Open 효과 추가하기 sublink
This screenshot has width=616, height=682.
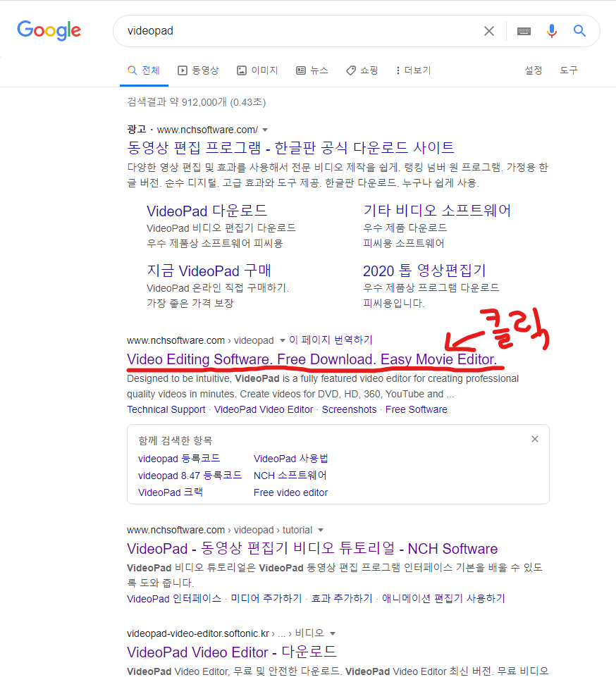click(x=342, y=599)
